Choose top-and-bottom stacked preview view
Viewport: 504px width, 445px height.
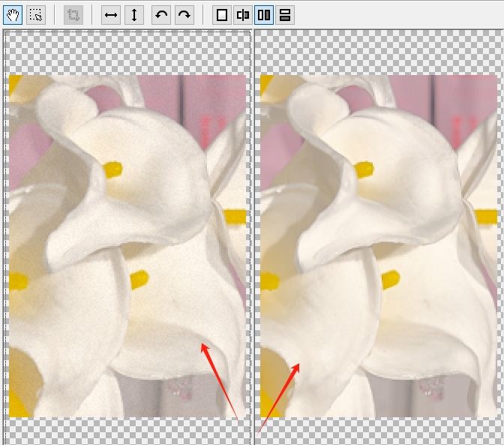click(x=285, y=15)
